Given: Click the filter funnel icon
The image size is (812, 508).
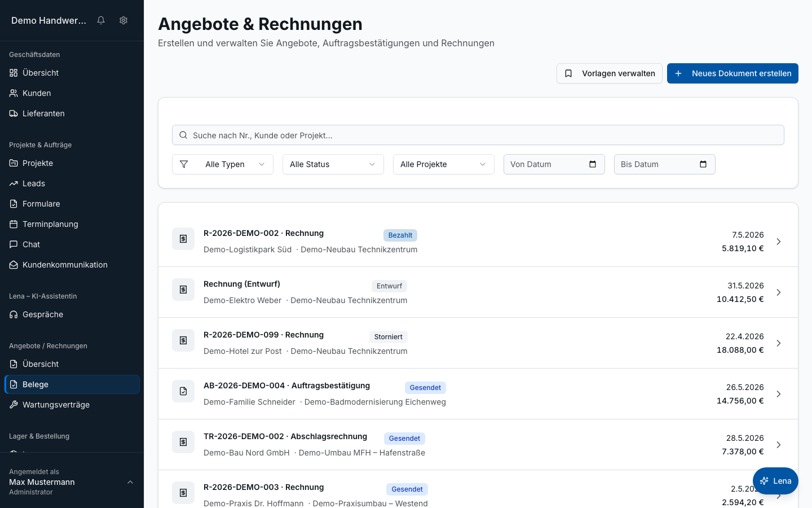Looking at the screenshot, I should click(184, 164).
